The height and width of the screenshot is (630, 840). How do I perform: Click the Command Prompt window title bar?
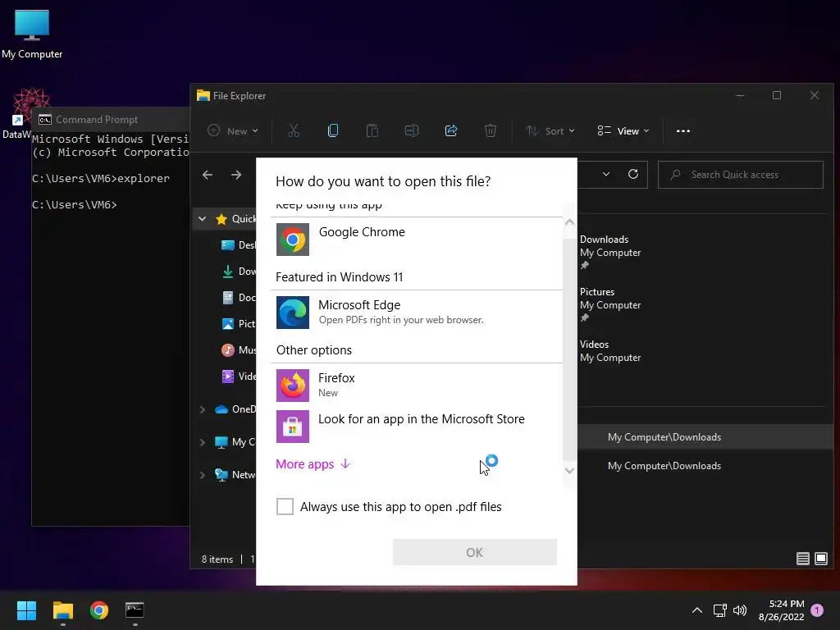[111, 120]
